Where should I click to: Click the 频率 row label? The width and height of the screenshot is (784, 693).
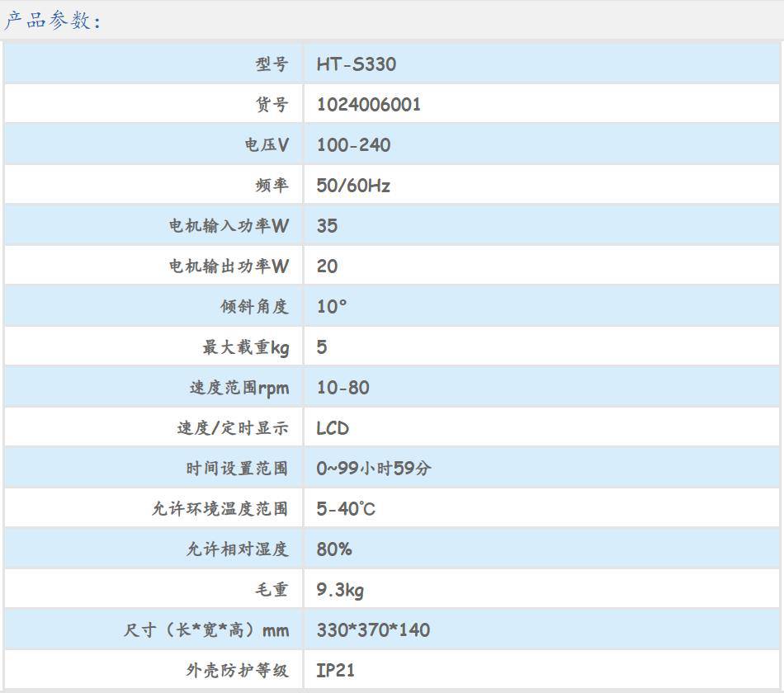click(272, 186)
